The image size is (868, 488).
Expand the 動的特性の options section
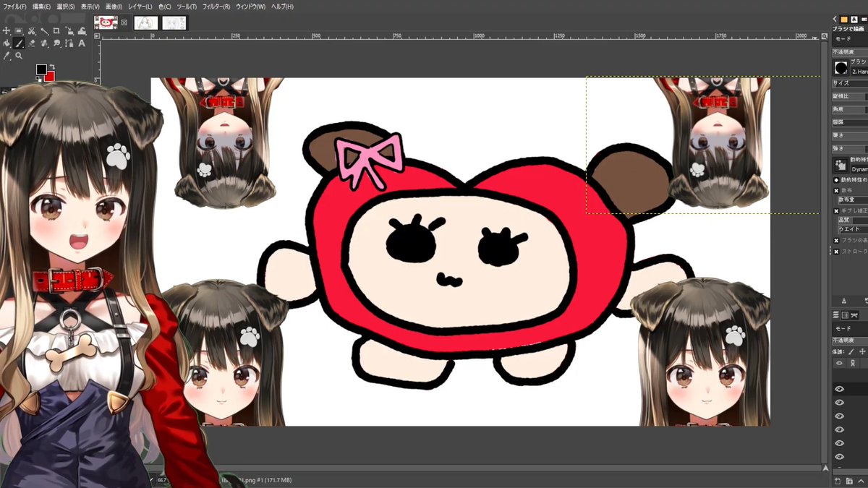[836, 179]
